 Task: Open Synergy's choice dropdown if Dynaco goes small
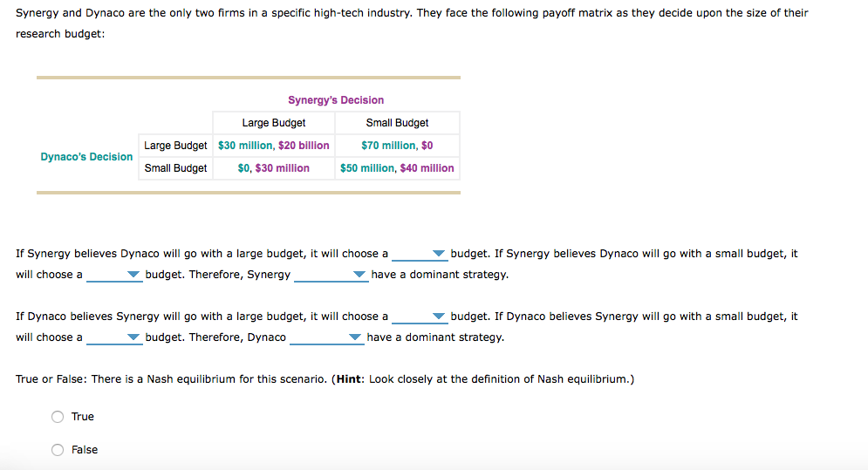pyautogui.click(x=114, y=276)
